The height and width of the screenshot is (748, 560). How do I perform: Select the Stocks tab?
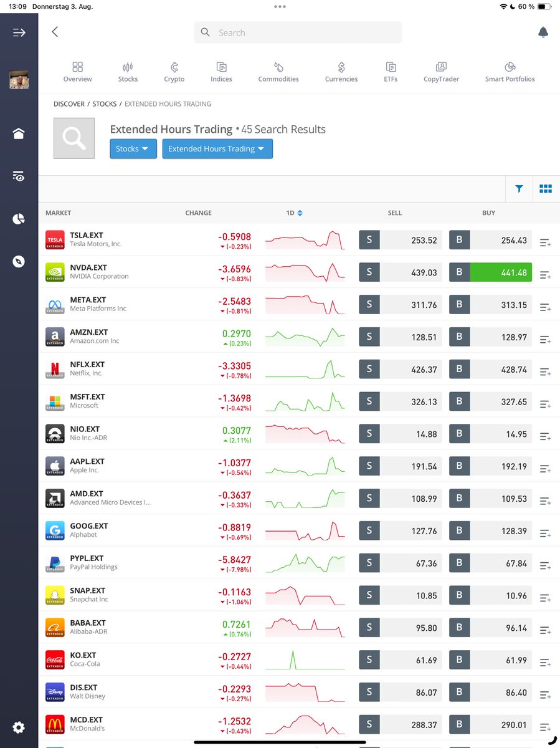(x=128, y=72)
